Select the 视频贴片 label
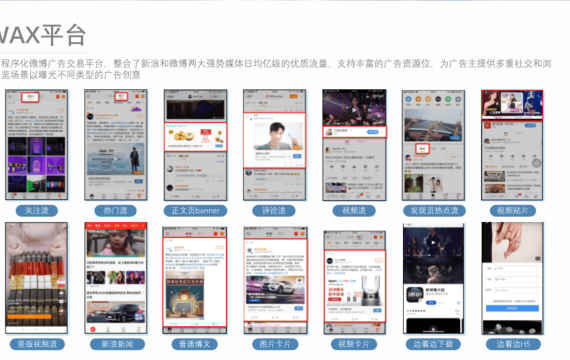 (x=513, y=211)
